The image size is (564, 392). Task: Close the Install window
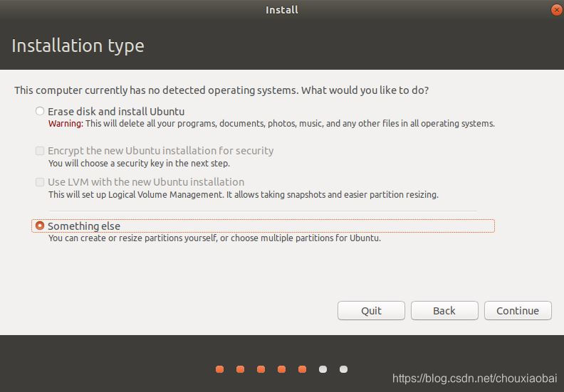(x=556, y=10)
